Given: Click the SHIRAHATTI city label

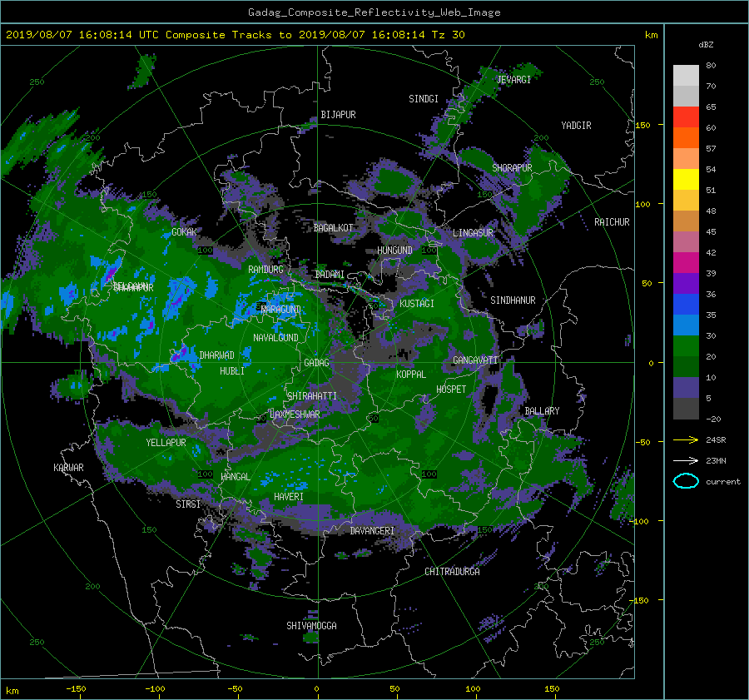Looking at the screenshot, I should pyautogui.click(x=312, y=396).
